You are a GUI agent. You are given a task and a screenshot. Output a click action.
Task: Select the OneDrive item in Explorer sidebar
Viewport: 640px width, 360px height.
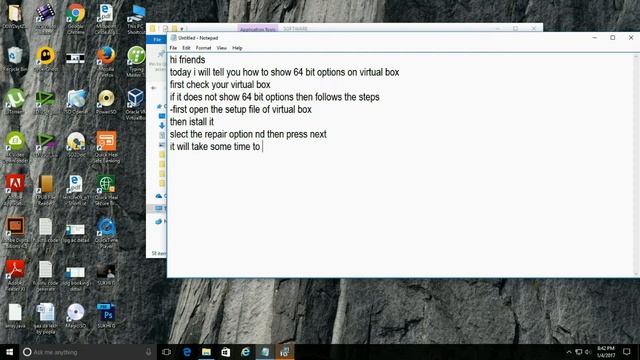point(160,196)
